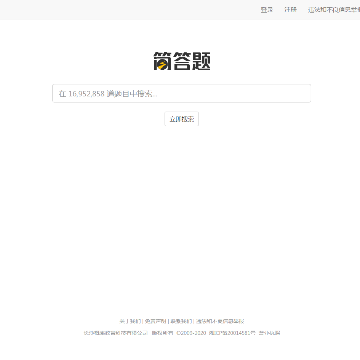Open the 关于我们 footer link
The width and height of the screenshot is (360, 360).
tap(130, 321)
